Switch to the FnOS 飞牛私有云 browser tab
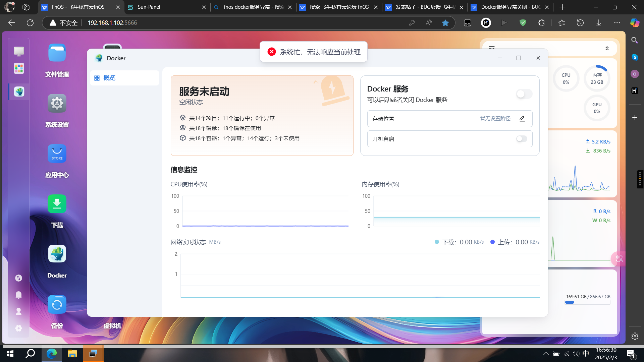The height and width of the screenshot is (362, 644). click(81, 7)
